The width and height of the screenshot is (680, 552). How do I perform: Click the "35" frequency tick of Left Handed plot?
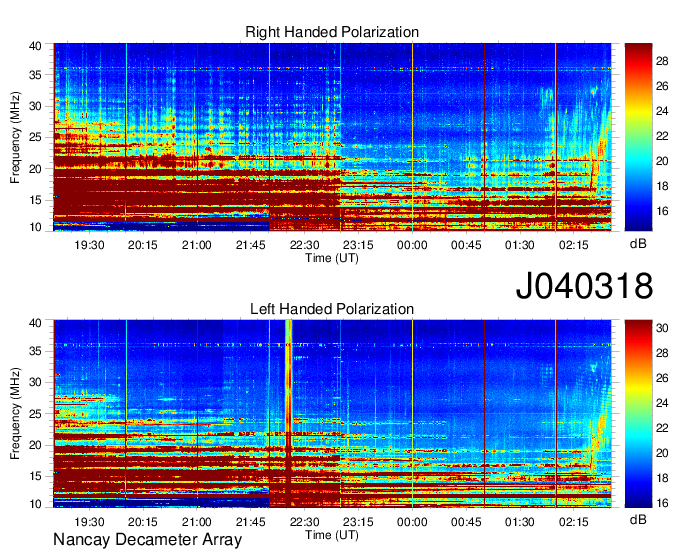[35, 351]
